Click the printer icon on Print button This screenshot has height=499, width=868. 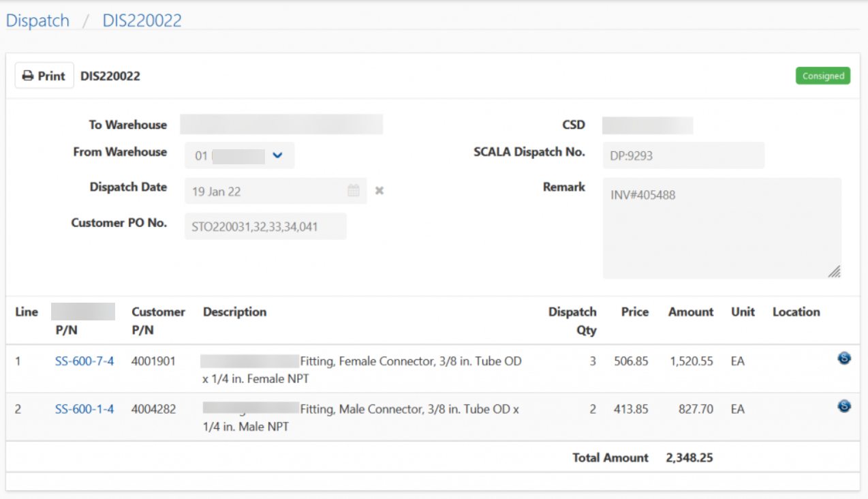pos(28,76)
